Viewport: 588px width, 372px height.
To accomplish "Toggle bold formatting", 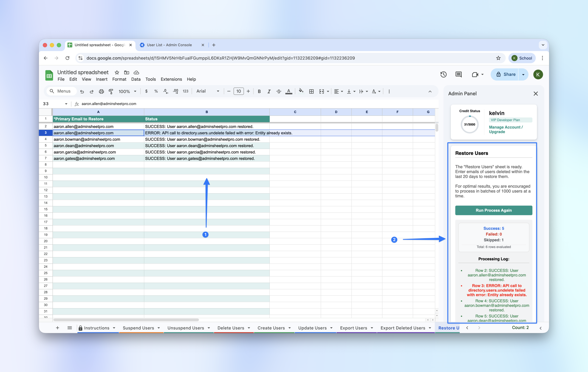I will (x=259, y=91).
